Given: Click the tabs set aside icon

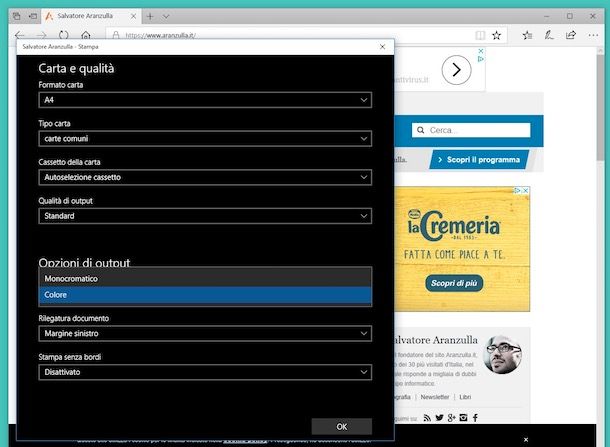Looking at the screenshot, I should (x=16, y=16).
